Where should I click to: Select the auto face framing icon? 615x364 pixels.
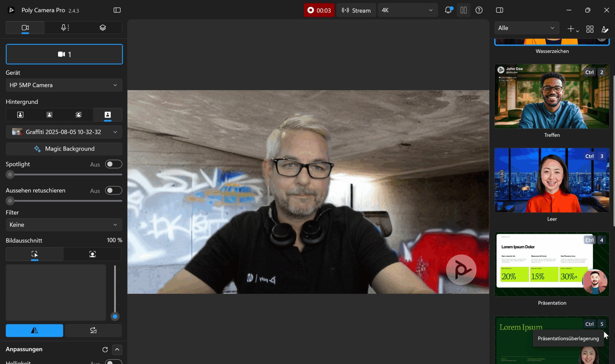point(92,254)
